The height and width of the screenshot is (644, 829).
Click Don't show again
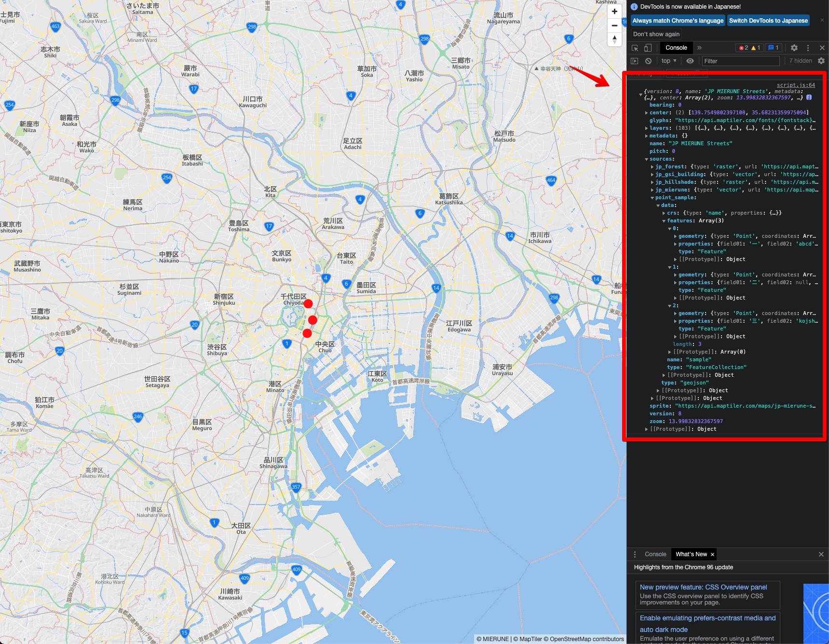click(x=656, y=34)
